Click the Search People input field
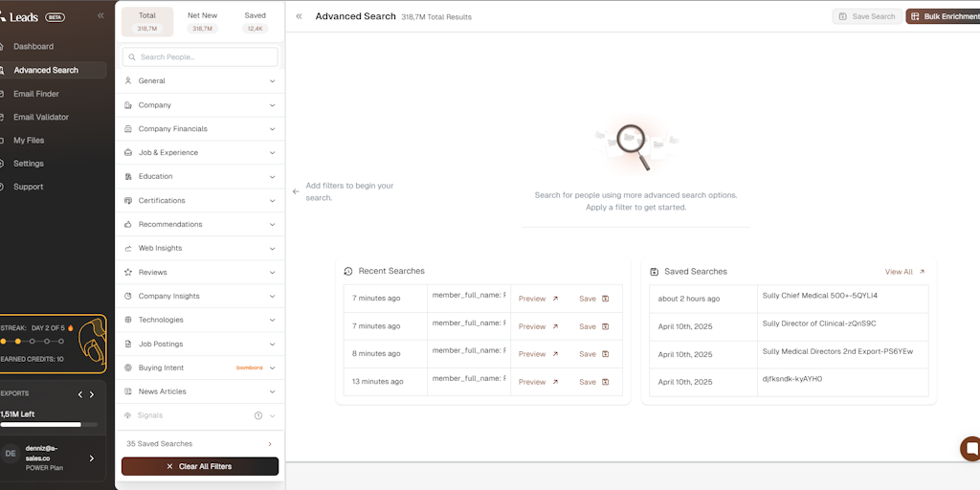The width and height of the screenshot is (980, 490). point(200,57)
